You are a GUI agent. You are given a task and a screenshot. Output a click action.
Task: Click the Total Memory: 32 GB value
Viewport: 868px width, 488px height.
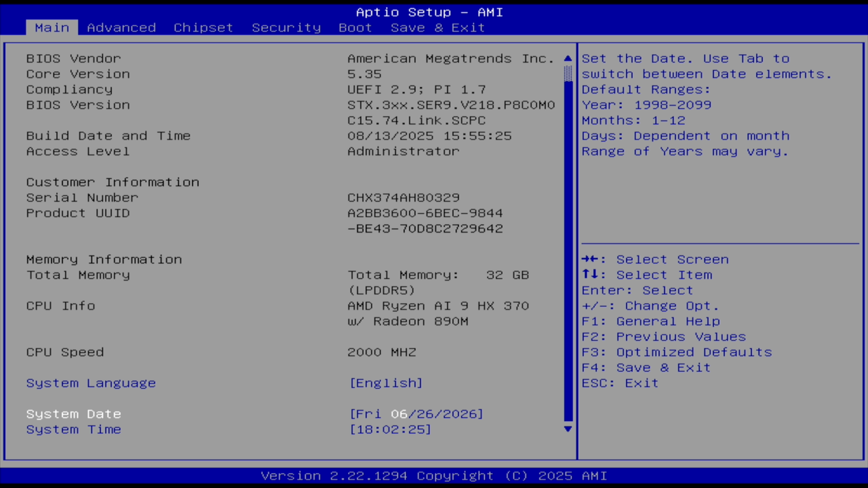tap(438, 275)
